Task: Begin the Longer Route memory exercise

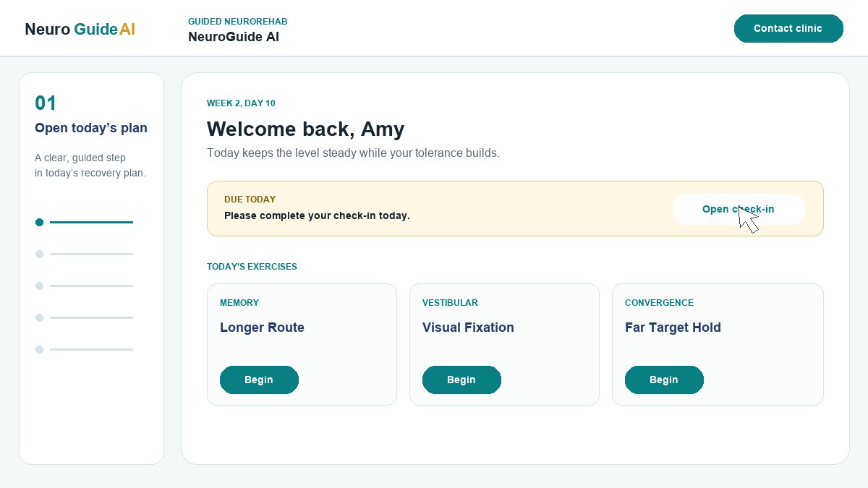Action: 259,380
